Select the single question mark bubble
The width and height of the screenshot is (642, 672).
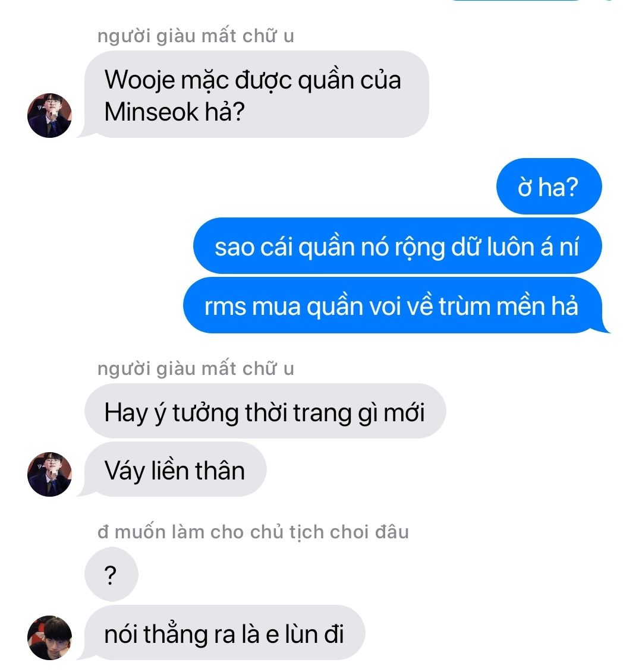coord(111,575)
